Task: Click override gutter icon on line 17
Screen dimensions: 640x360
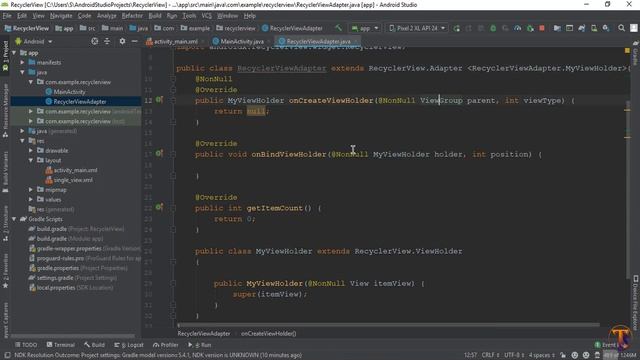Action: tap(159, 153)
